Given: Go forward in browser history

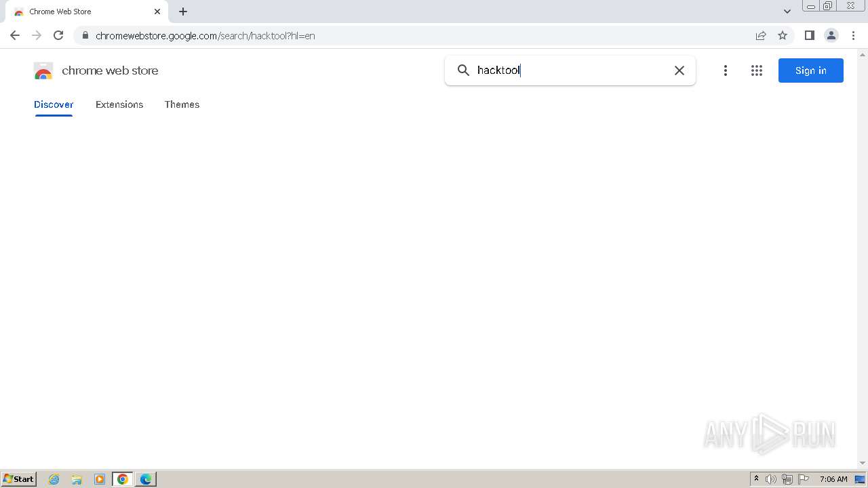Looking at the screenshot, I should [37, 35].
